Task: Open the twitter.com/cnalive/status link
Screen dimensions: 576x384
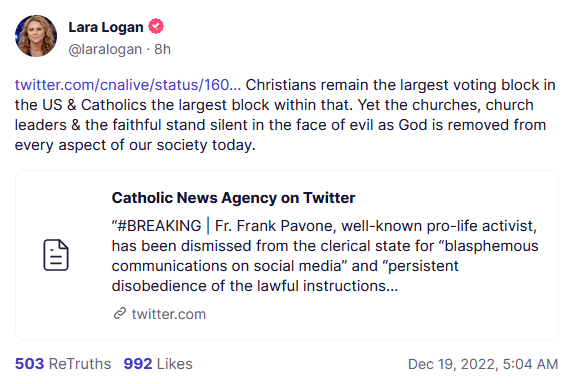Action: click(128, 85)
